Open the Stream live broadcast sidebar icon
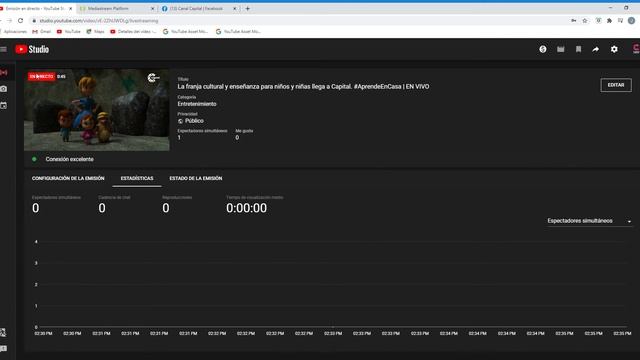640x360 pixels. pyautogui.click(x=4, y=72)
